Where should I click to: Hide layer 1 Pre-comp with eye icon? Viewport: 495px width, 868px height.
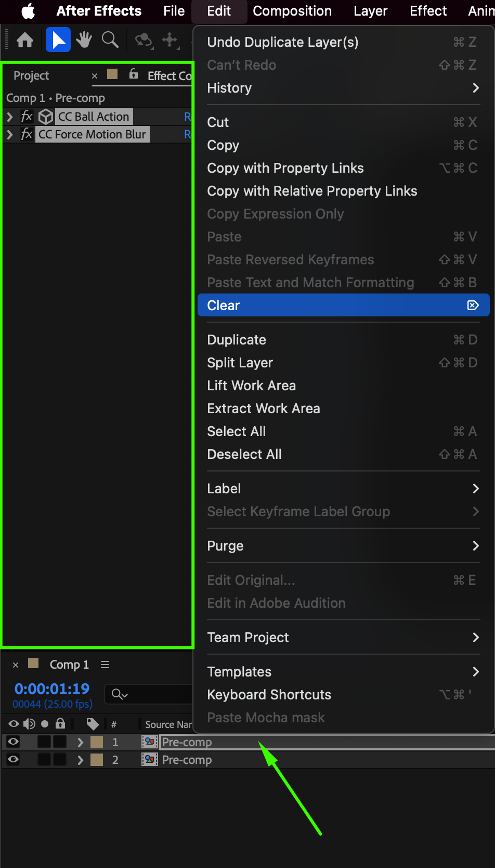pos(14,742)
